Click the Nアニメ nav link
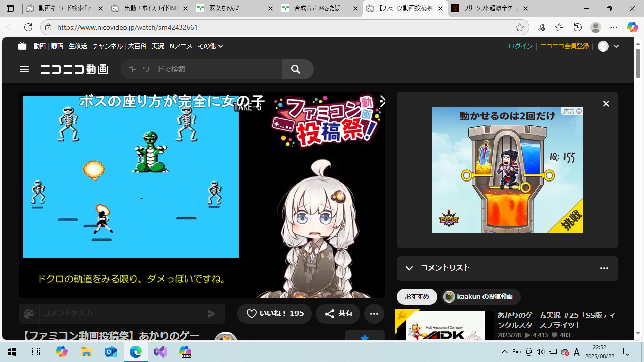 (x=181, y=46)
